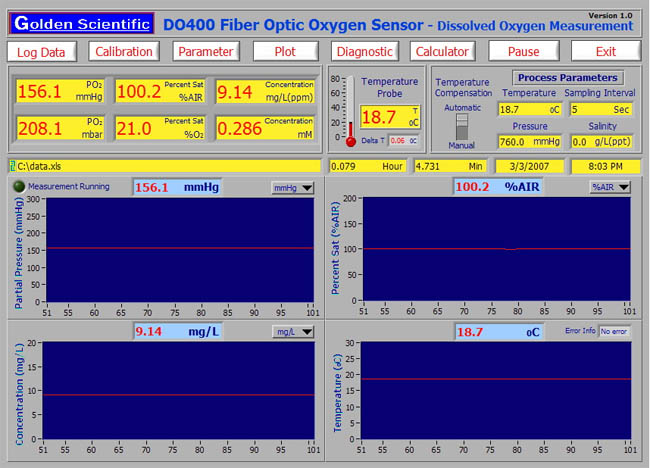650x468 pixels.
Task: Click the Version 1.0 label
Action: (x=610, y=15)
